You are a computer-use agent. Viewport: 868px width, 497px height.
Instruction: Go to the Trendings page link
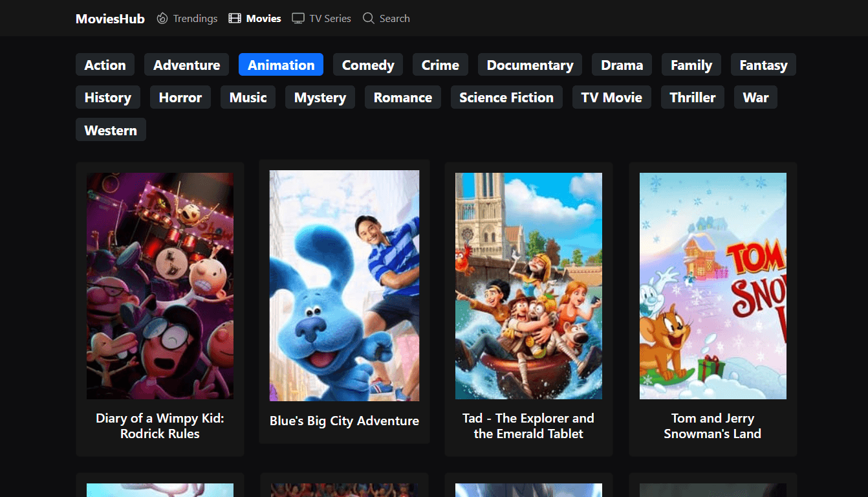coord(195,18)
